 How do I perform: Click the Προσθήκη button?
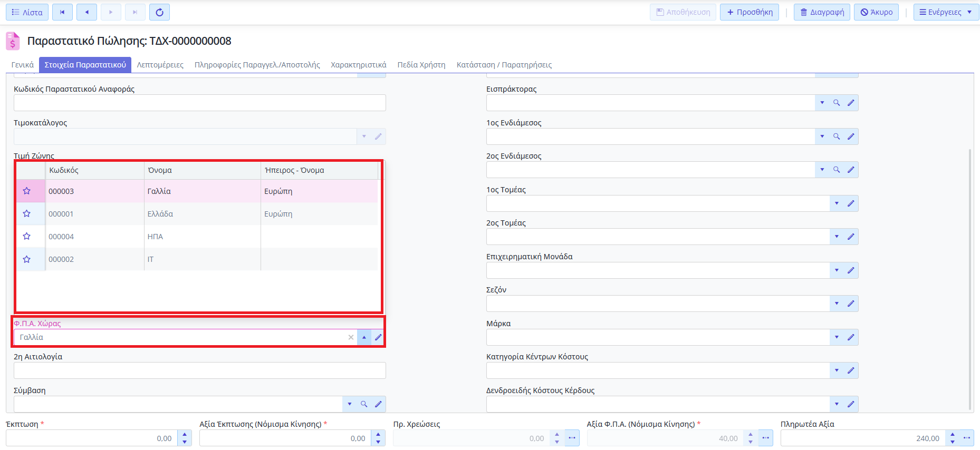pyautogui.click(x=750, y=12)
